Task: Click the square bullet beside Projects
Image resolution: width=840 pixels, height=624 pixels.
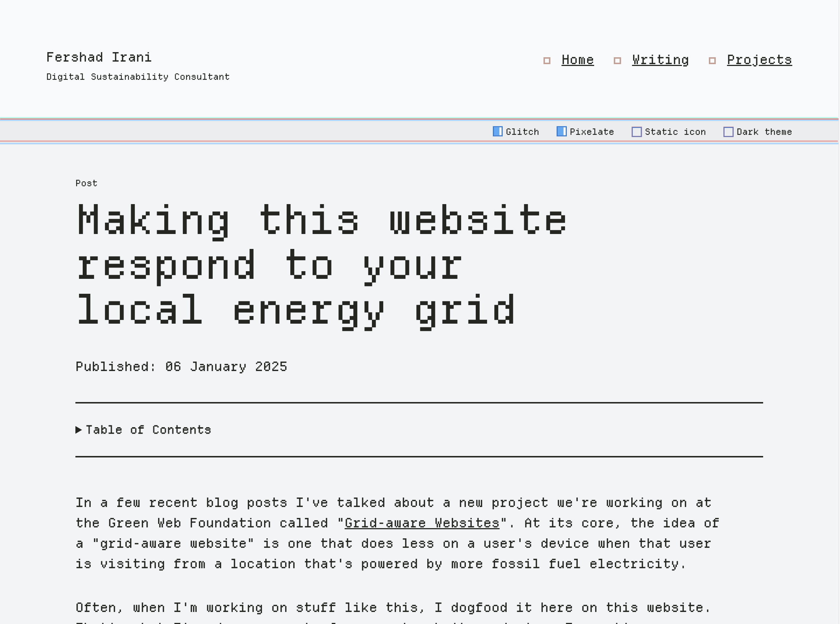Action: [712, 61]
